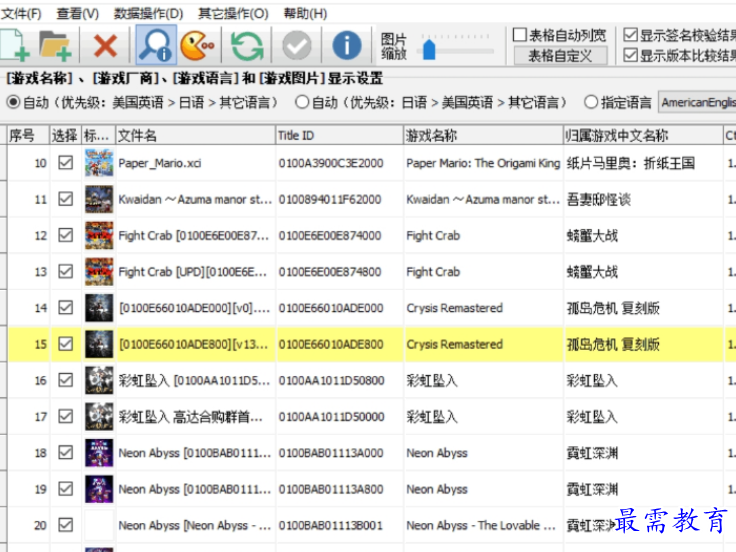Screen dimensions: 736x552
Task: Uncheck highlighted row 15 checkbox
Action: tap(66, 344)
